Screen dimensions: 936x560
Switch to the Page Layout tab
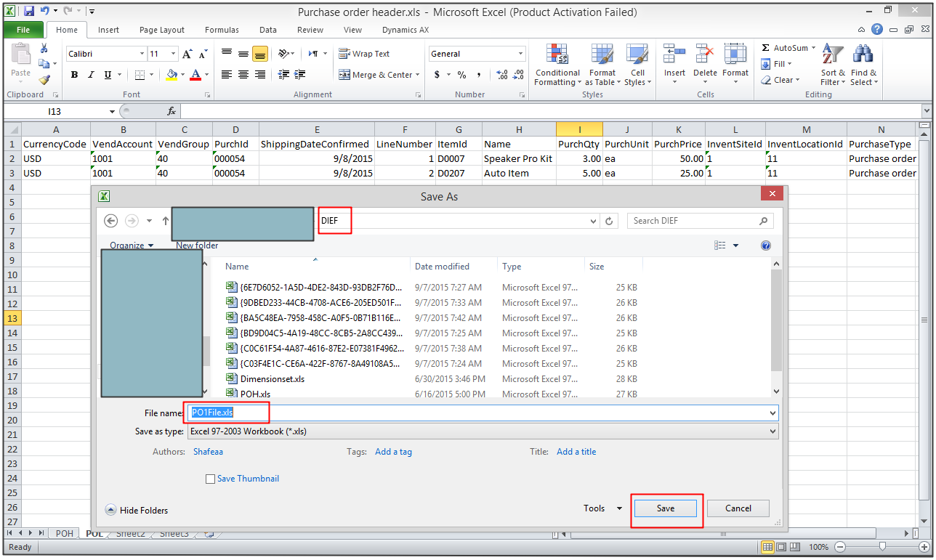[162, 30]
